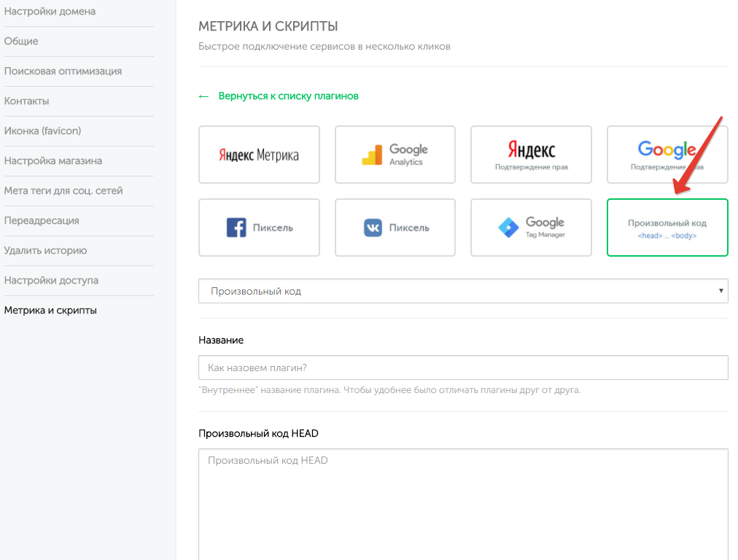Open Поисковая оптимизация section
738x560 pixels.
click(63, 71)
